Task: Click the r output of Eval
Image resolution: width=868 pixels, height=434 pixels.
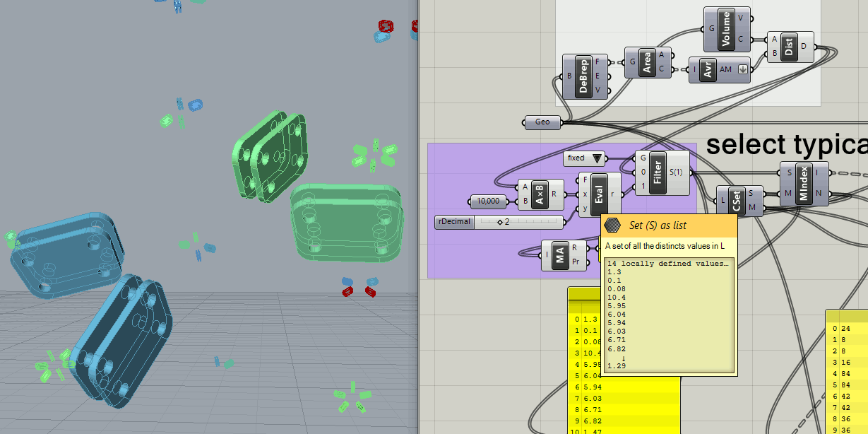Action: pos(612,193)
